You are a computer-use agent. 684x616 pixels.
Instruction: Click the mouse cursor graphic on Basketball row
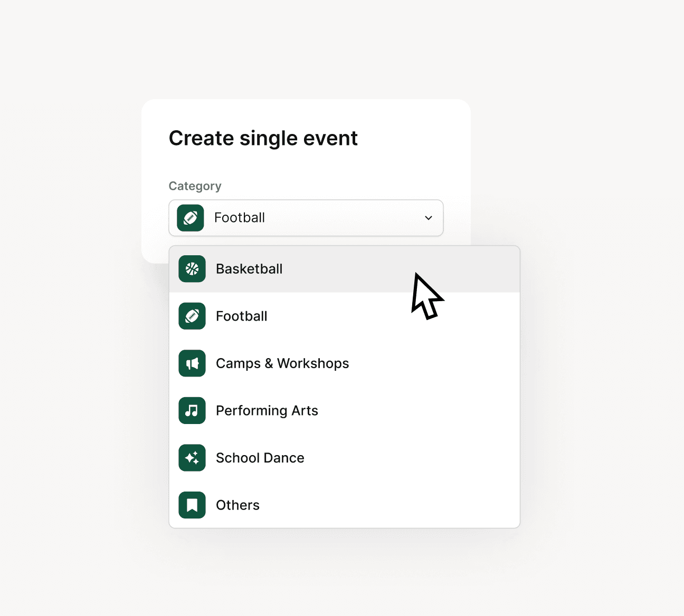(x=426, y=296)
